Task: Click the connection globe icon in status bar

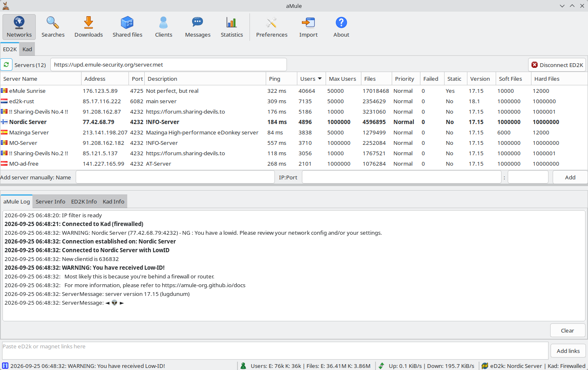Action: click(485, 366)
